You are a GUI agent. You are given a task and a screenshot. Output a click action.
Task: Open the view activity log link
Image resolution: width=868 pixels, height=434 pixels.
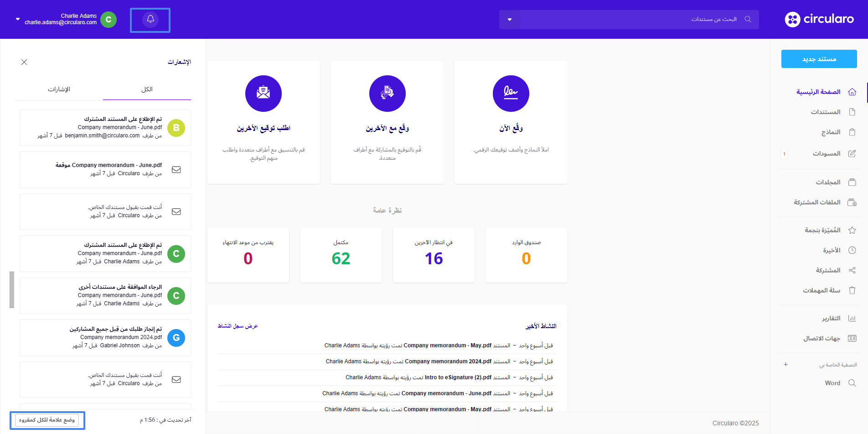click(238, 326)
